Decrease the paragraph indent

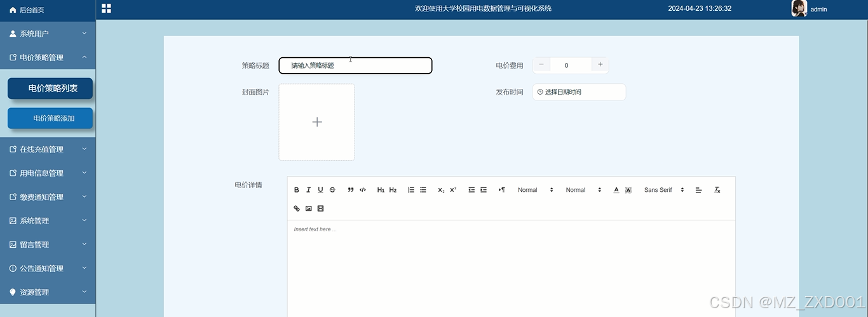tap(471, 190)
